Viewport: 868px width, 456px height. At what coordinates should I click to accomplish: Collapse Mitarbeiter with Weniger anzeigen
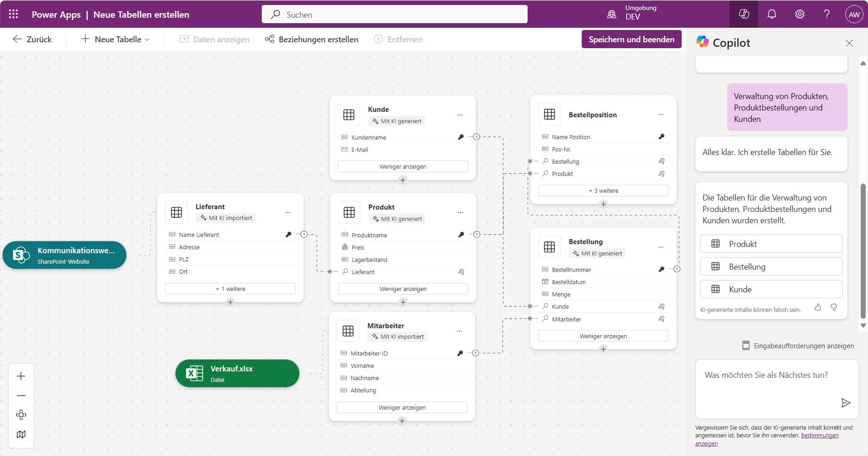[x=402, y=407]
